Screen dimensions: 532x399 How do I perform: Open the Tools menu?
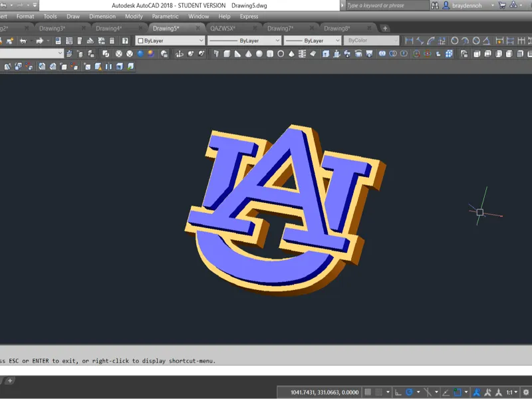pos(50,16)
